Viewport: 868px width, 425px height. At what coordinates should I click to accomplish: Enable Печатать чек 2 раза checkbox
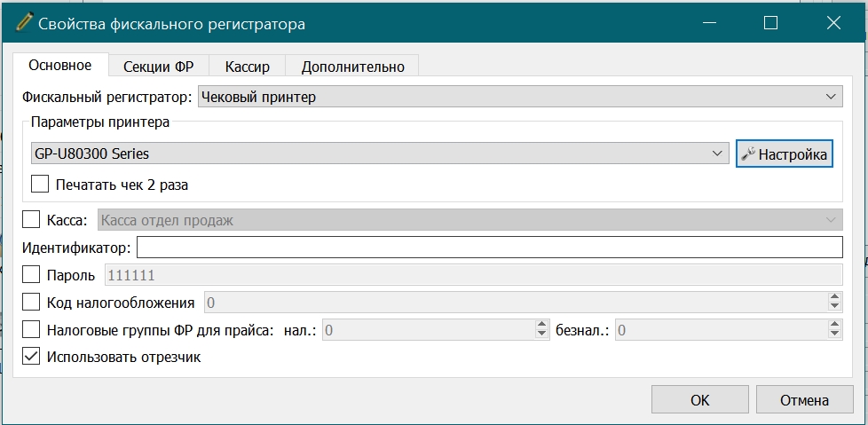click(40, 184)
